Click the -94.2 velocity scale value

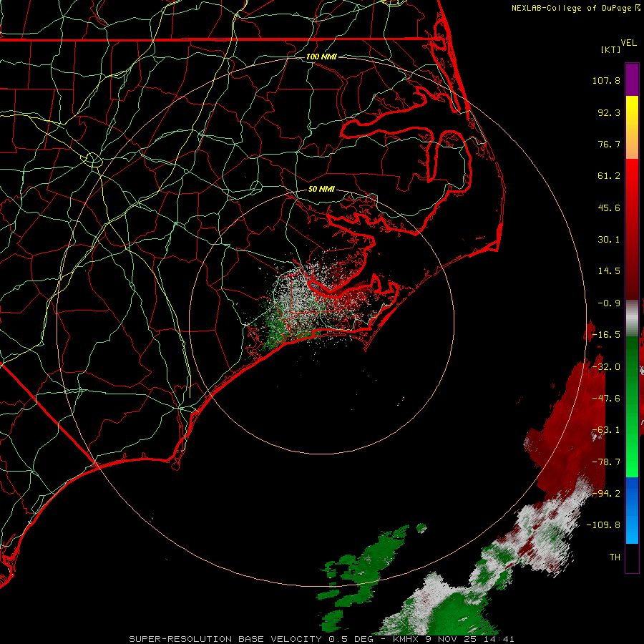[606, 493]
